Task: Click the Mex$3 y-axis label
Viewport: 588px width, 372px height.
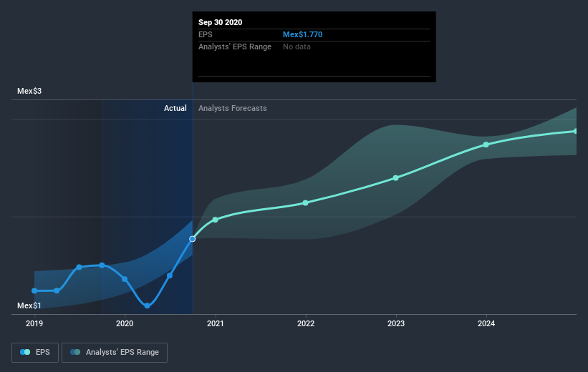Action: 29,91
